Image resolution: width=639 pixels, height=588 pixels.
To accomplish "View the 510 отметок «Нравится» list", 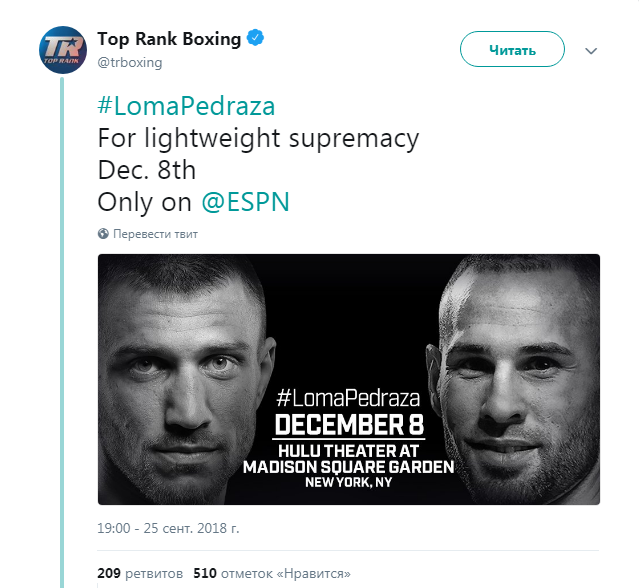I will (271, 574).
